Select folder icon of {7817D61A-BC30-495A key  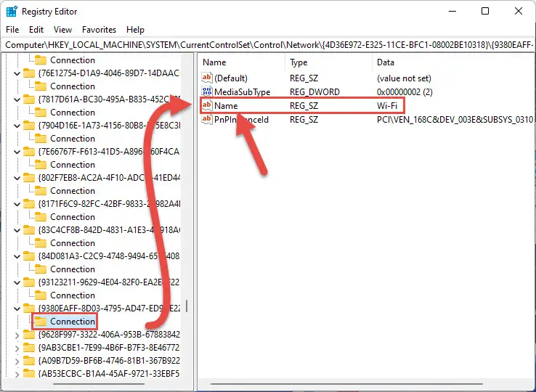pyautogui.click(x=29, y=99)
